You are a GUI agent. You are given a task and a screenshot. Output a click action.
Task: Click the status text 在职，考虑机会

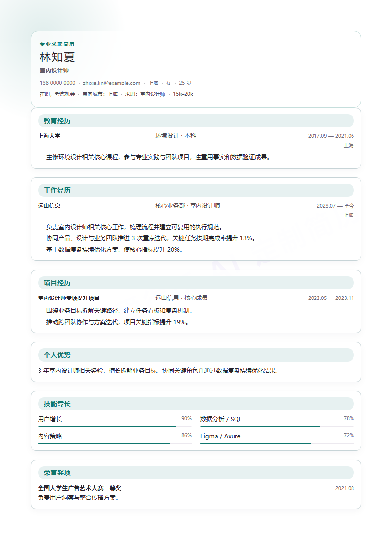coord(57,94)
